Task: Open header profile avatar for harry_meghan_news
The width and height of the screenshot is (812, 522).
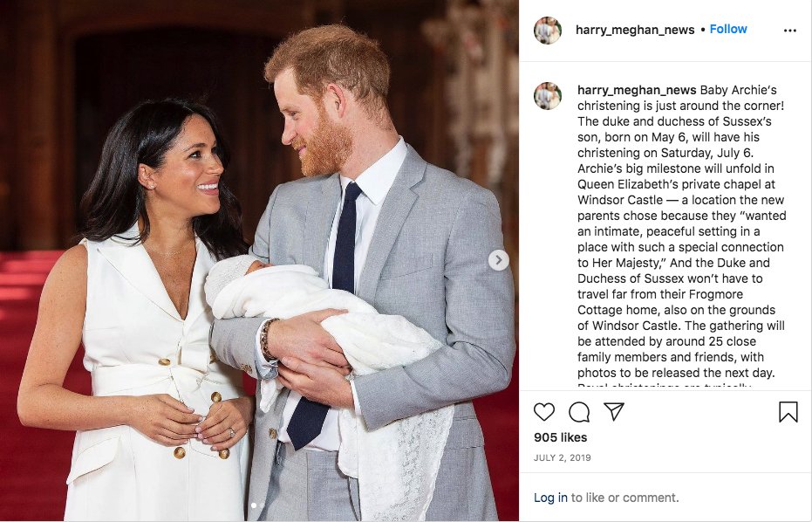Action: (548, 30)
